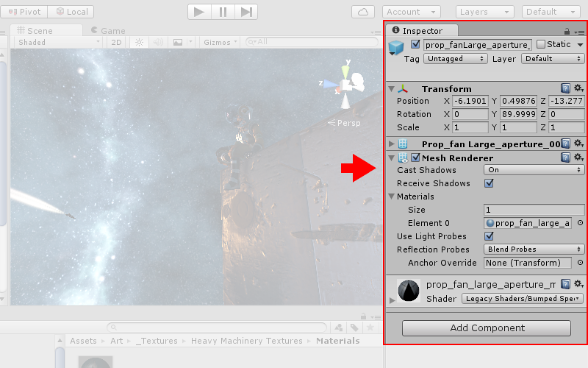Screen dimensions: 588x368
Task: Open the Anchor Override object picker circle
Action: [580, 263]
